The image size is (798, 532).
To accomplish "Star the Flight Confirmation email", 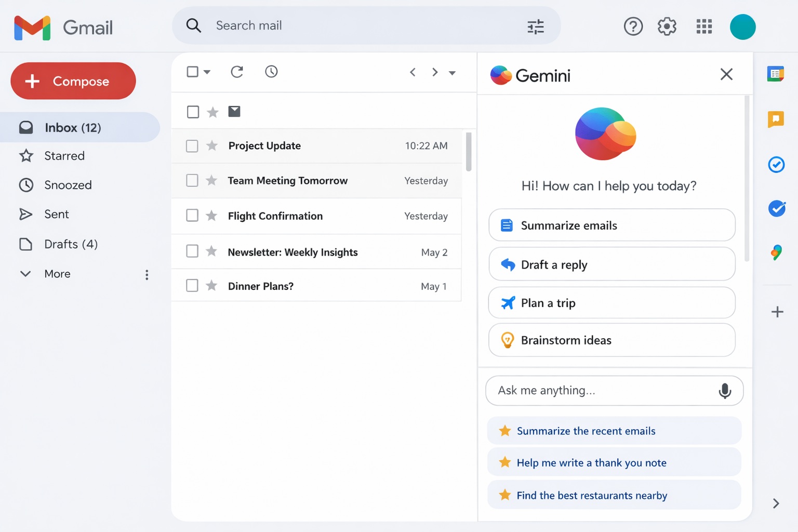I will coord(211,215).
